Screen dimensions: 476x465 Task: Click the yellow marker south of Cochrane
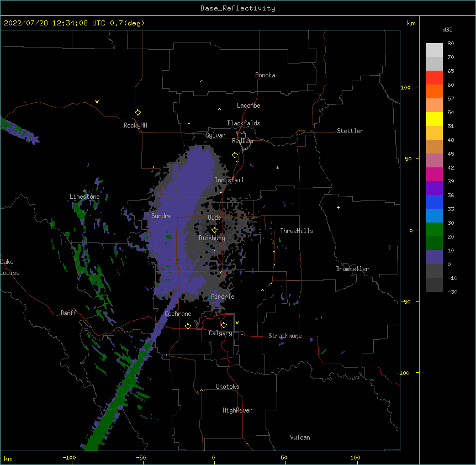pyautogui.click(x=188, y=326)
